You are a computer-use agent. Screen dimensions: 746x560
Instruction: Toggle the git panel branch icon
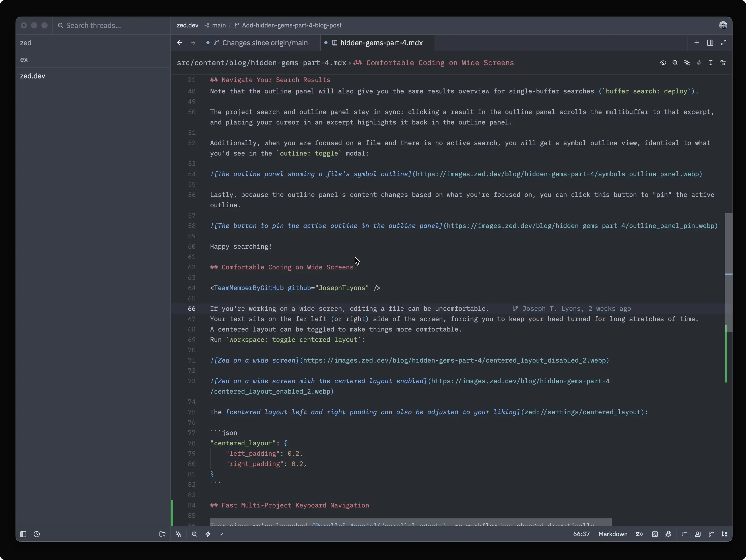pyautogui.click(x=711, y=534)
